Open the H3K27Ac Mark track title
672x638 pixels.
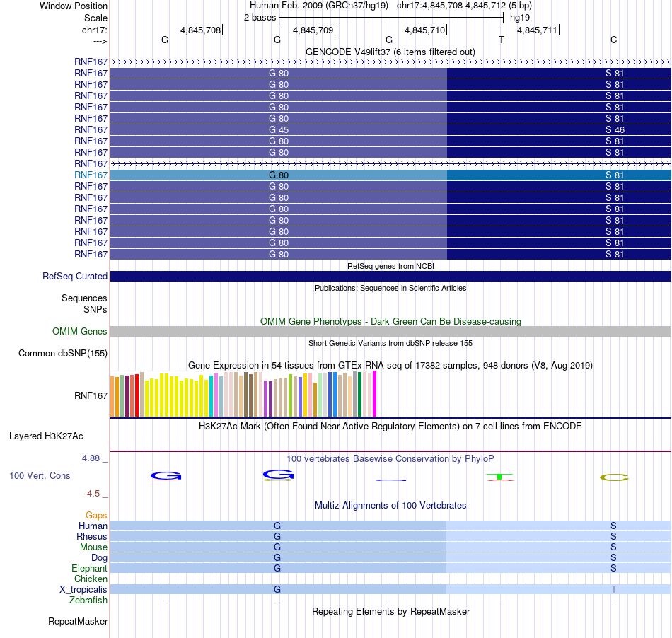(x=390, y=426)
